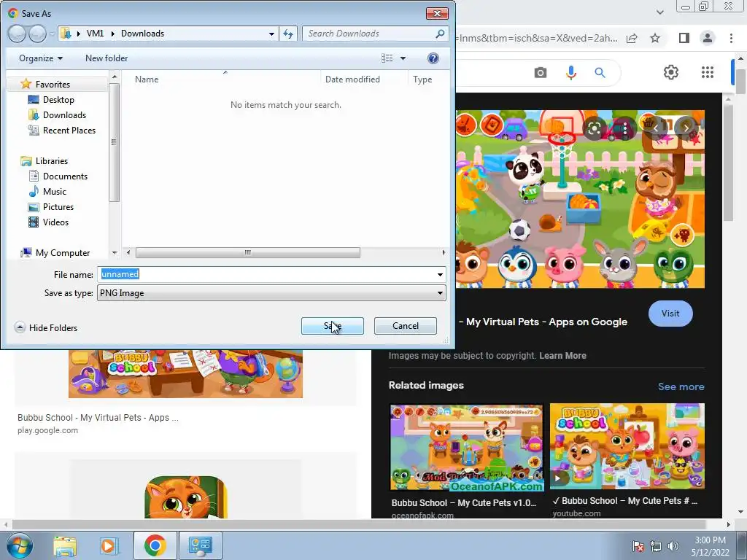
Task: Select Favorites in the navigation pane
Action: click(53, 85)
